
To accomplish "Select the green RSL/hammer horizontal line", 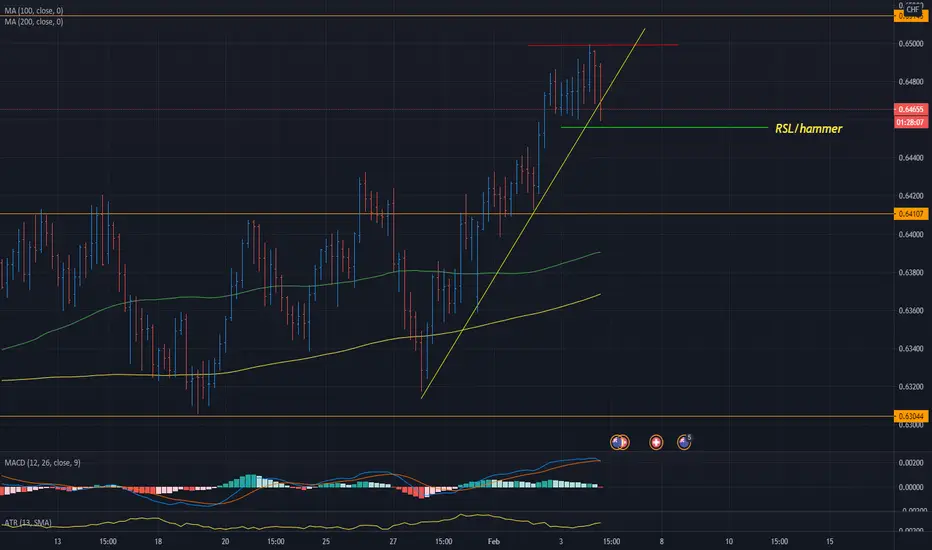I will tap(665, 127).
